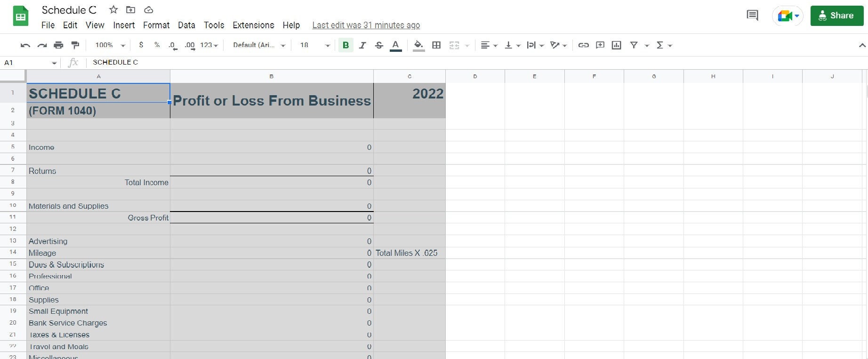This screenshot has width=868, height=359.
Task: Open the fill color picker
Action: coord(418,45)
